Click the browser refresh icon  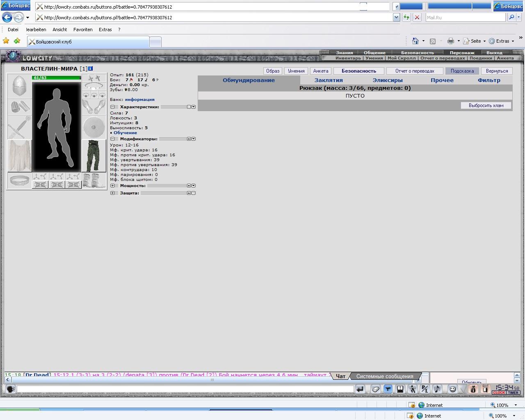406,17
